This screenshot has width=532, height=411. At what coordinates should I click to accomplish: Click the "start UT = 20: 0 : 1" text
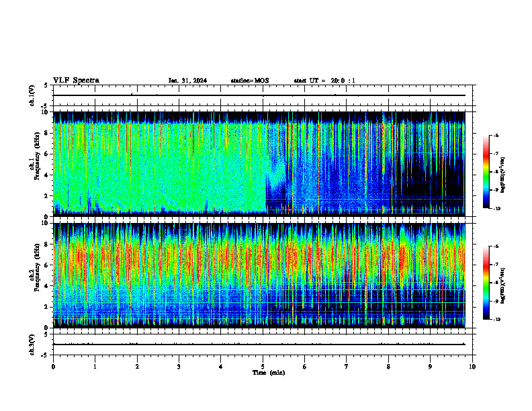(324, 81)
